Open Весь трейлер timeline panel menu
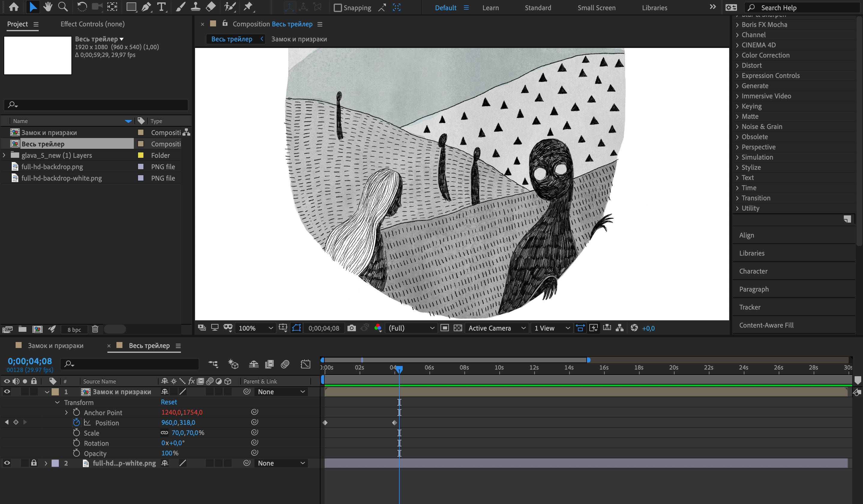The image size is (863, 504). point(178,346)
